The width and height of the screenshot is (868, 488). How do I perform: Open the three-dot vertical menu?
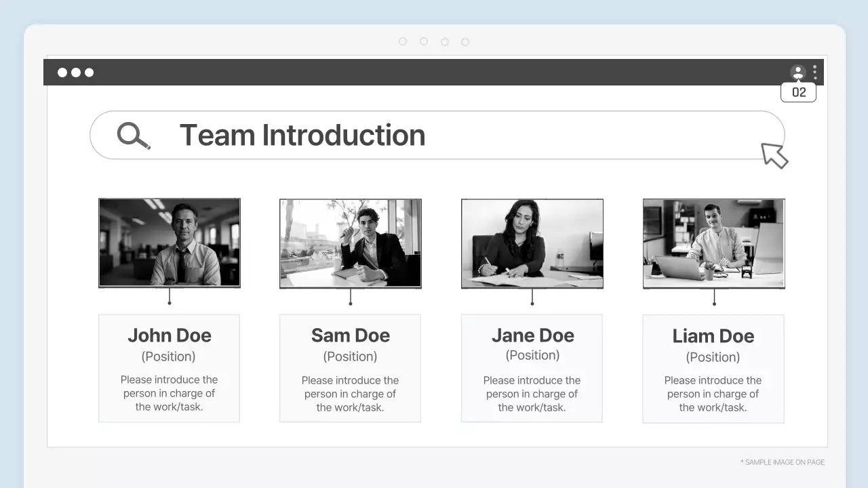coord(814,72)
